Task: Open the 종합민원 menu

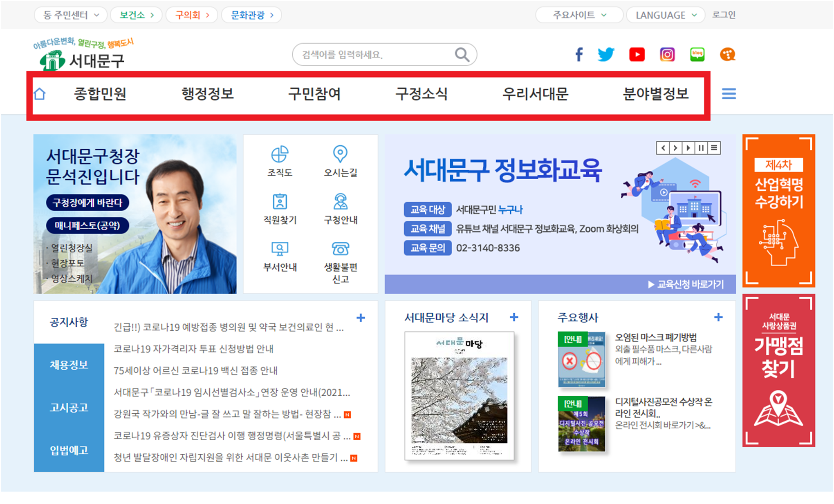Action: coord(100,94)
